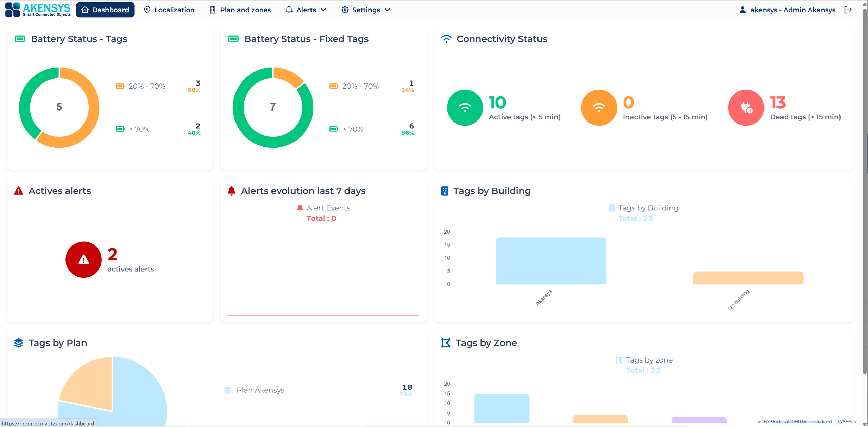Viewport: 868px width, 427px height.
Task: Open Plan and zones section
Action: click(x=240, y=10)
